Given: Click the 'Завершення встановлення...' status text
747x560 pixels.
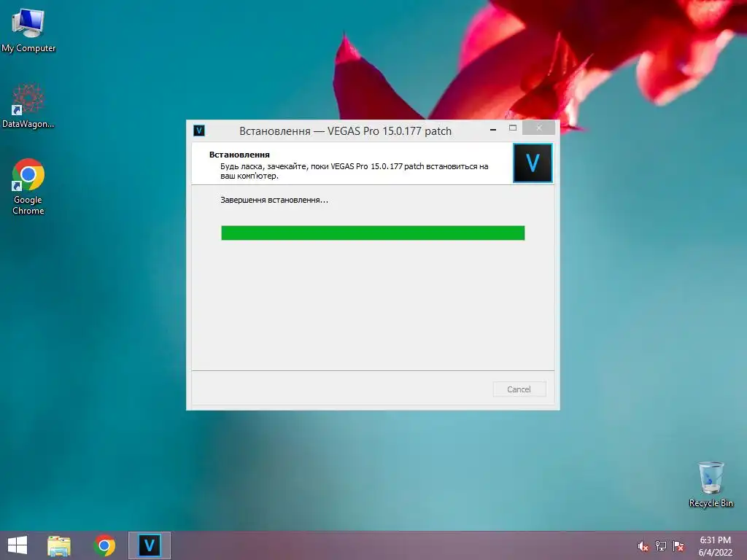Looking at the screenshot, I should coord(274,200).
